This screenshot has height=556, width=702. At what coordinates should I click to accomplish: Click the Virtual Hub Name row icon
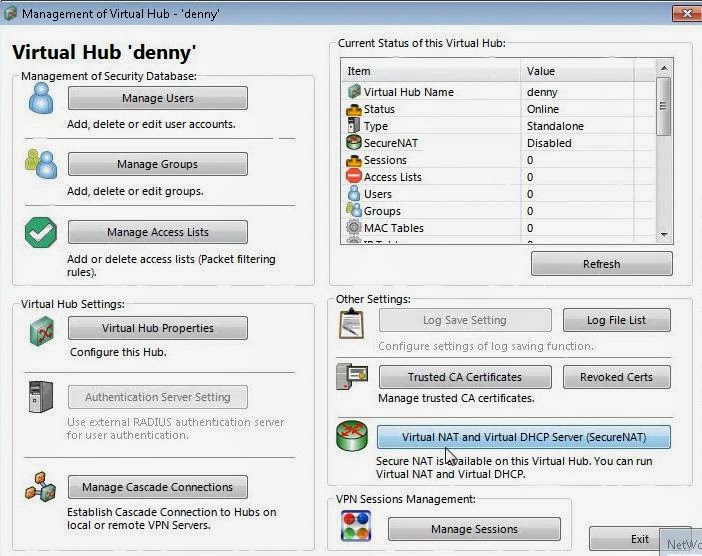[354, 91]
